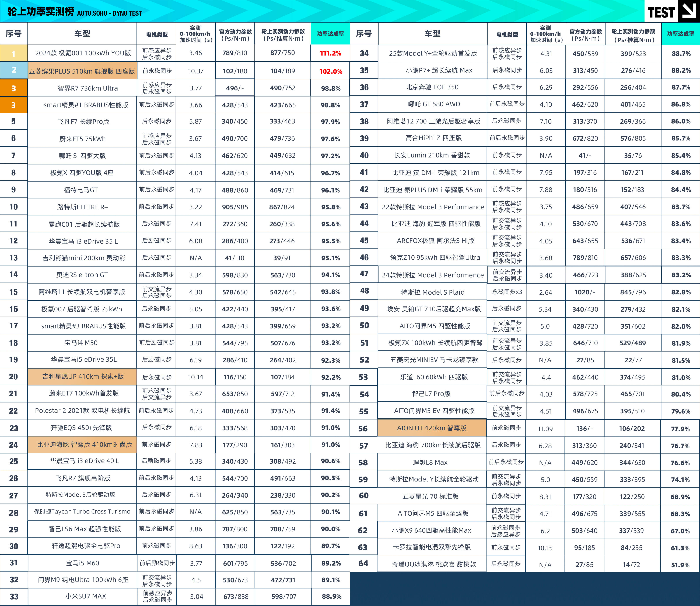Select highlighted 吉利星愿UP 410km 探索+版
Viewport: 700px width, 606px height.
point(82,376)
